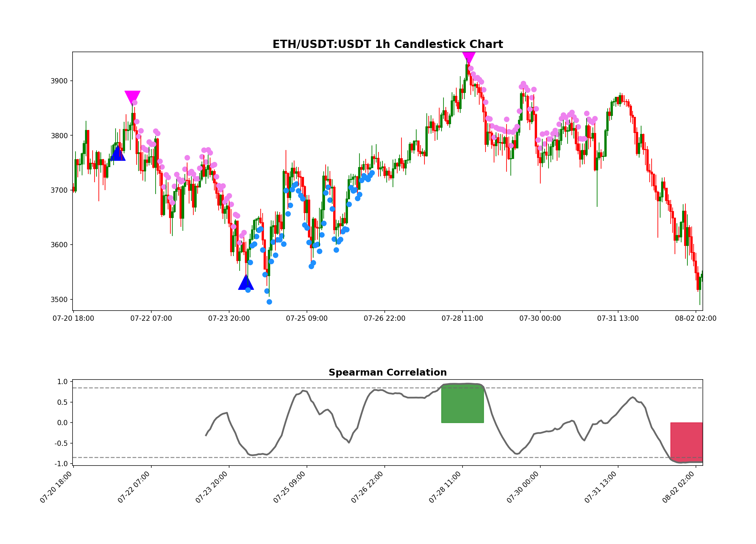Pick rotated 07-22 07:00 label under Spearman panel

click(x=134, y=487)
